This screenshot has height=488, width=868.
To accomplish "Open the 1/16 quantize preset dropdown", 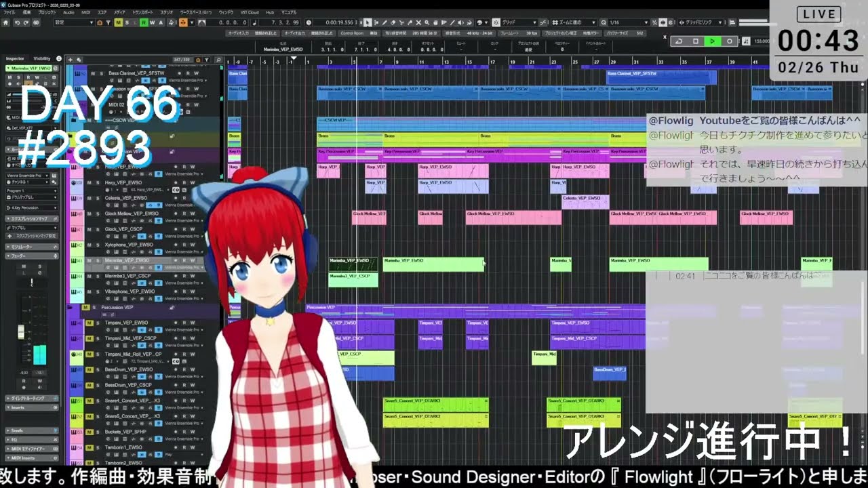I will pos(630,22).
